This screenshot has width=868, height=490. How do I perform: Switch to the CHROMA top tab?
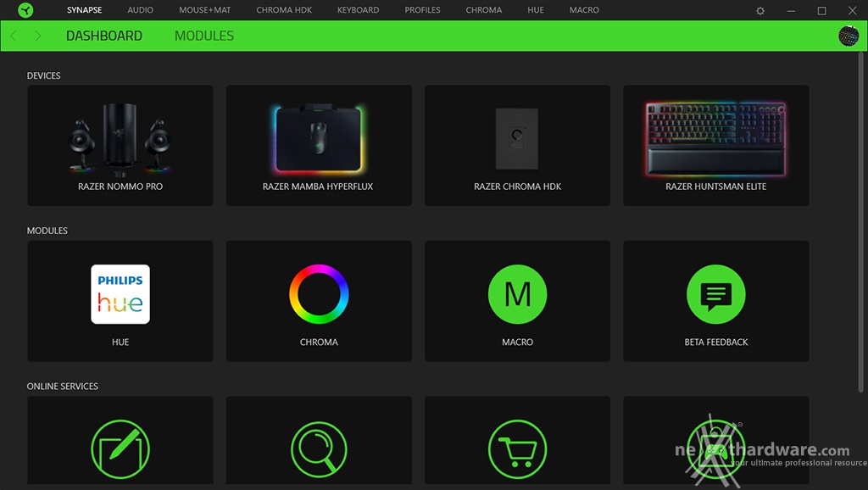pyautogui.click(x=484, y=10)
